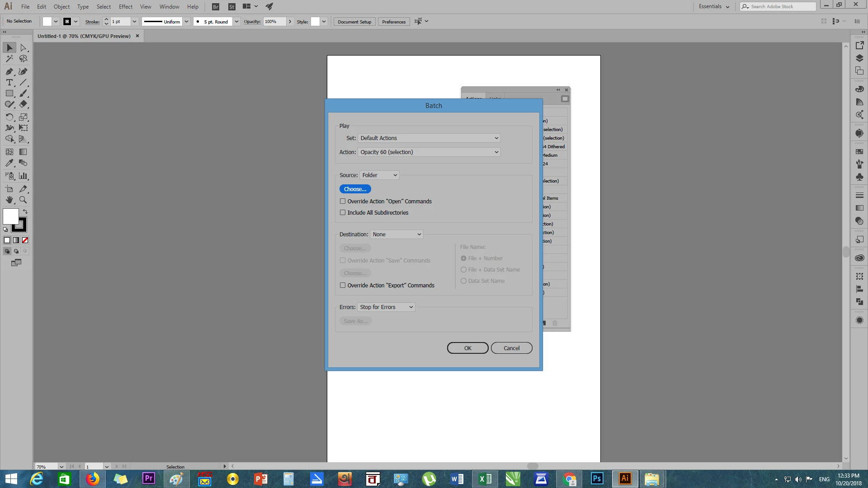Click Cancel in Batch dialog
Viewport: 868px width, 488px height.
tap(511, 348)
